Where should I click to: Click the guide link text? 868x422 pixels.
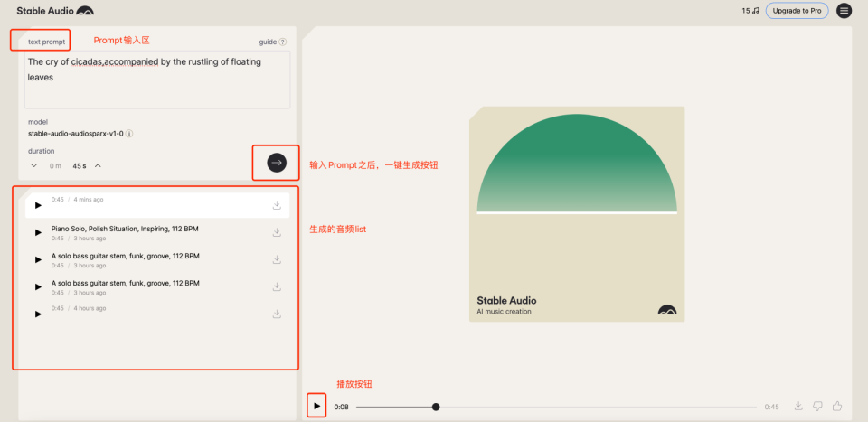tap(268, 42)
